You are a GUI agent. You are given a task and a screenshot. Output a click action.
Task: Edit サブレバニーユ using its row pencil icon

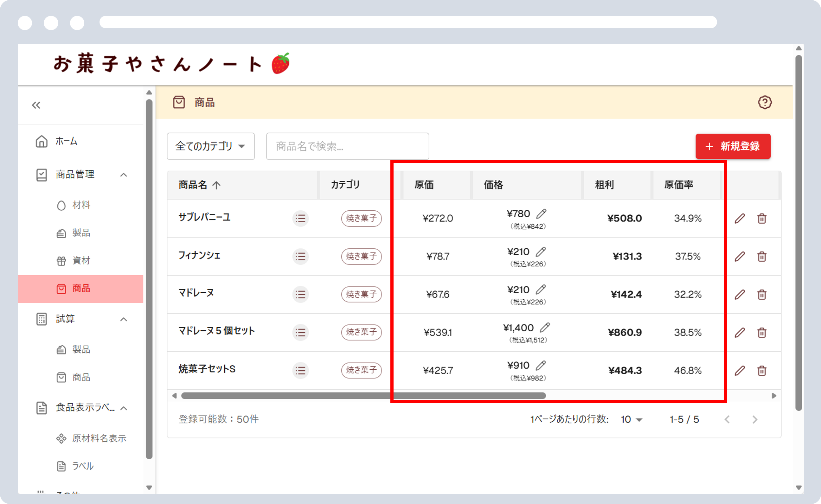(x=740, y=218)
